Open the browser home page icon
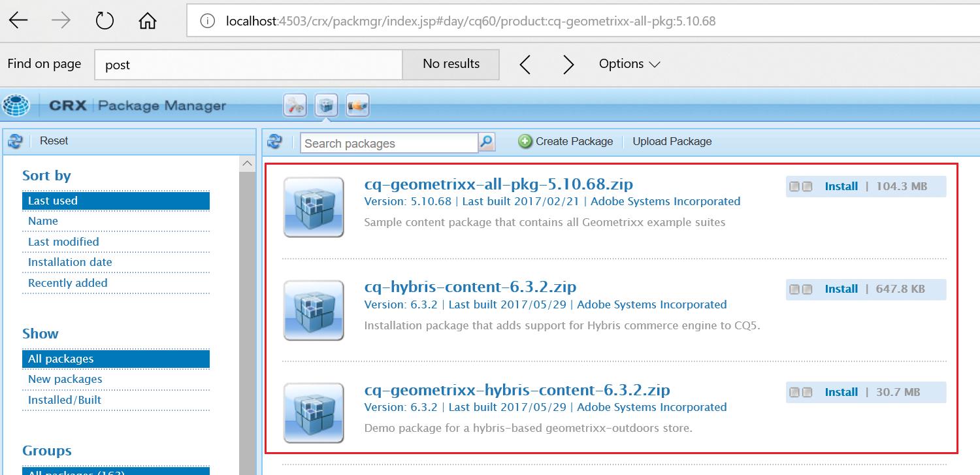Viewport: 980px width, 475px height. click(148, 21)
